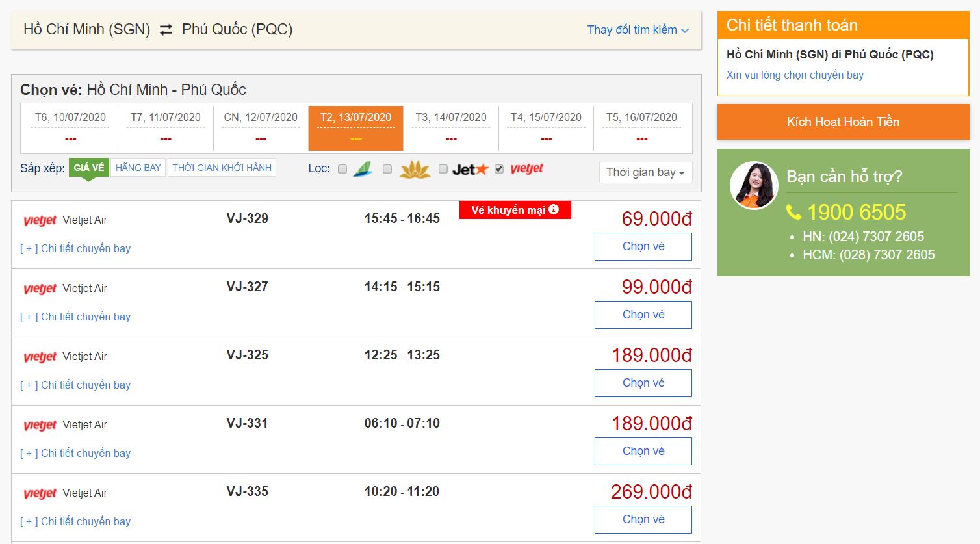Click flight time 14:15 - 15:15

tap(402, 287)
